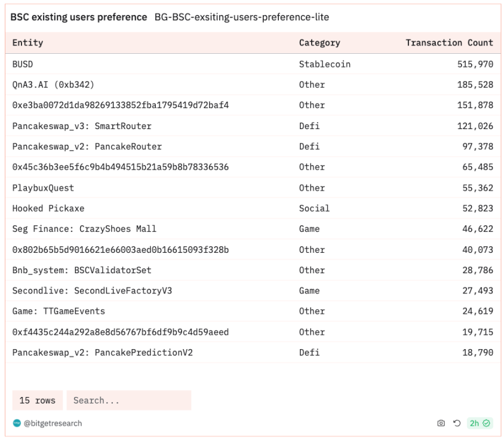504x440 pixels.
Task: Open the @bitgetresearch profile link
Action: point(53,423)
